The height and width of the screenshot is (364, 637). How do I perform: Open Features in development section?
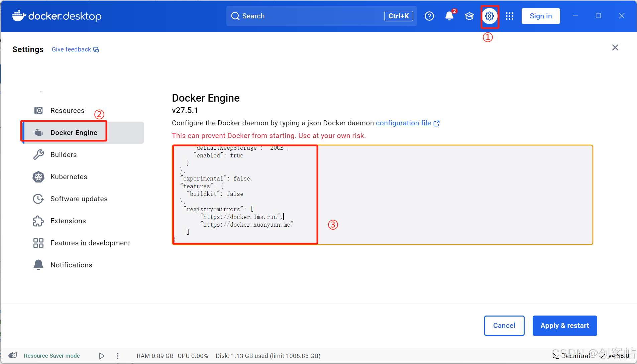tap(83, 243)
